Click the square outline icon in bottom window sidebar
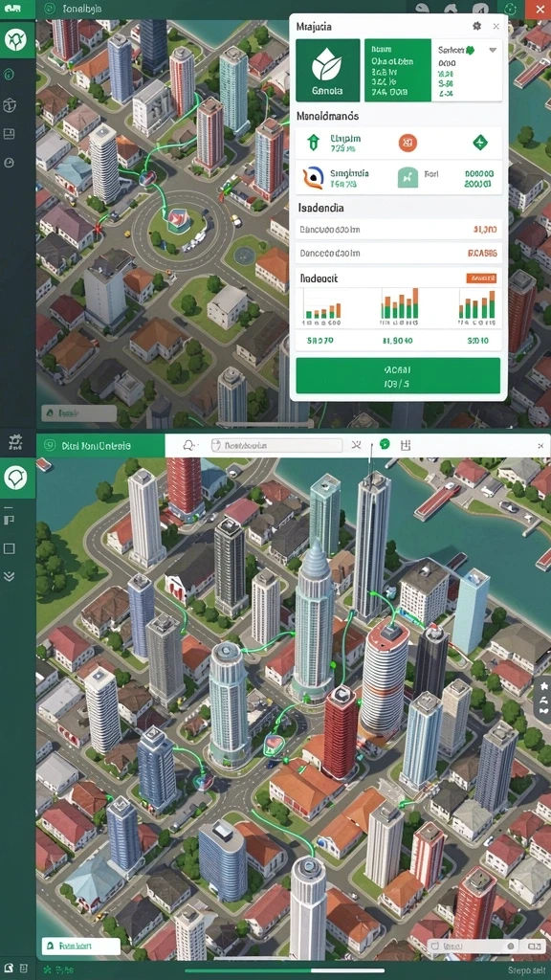This screenshot has width=551, height=980. (x=9, y=548)
